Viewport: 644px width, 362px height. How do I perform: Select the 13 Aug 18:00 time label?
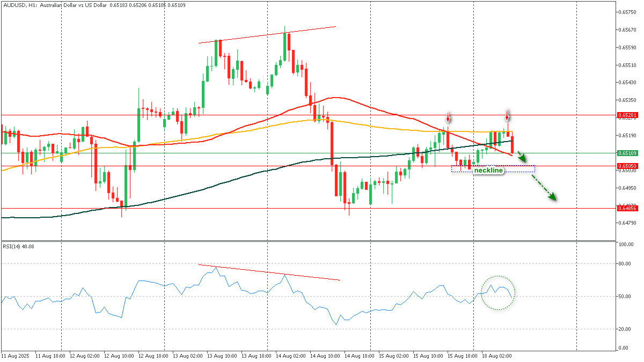click(x=257, y=355)
